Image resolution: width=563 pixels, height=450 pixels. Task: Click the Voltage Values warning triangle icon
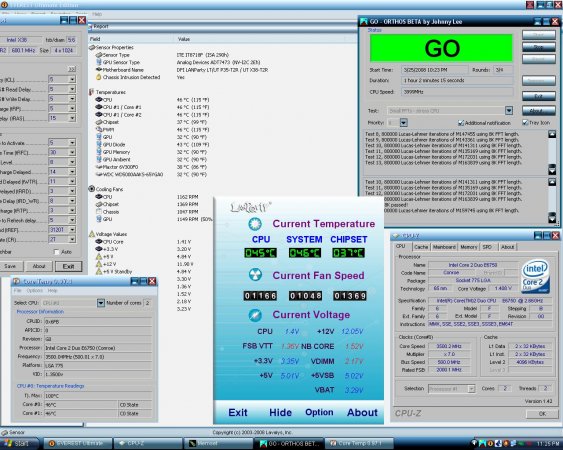click(92, 234)
